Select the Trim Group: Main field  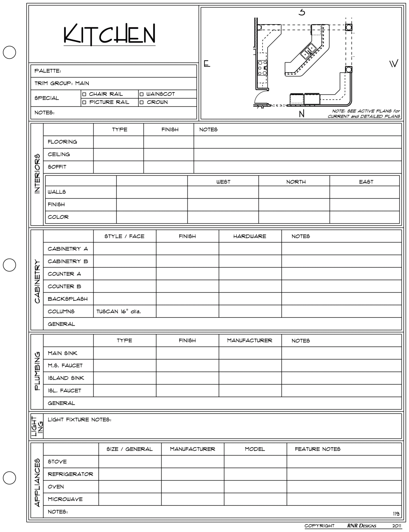[x=114, y=83]
